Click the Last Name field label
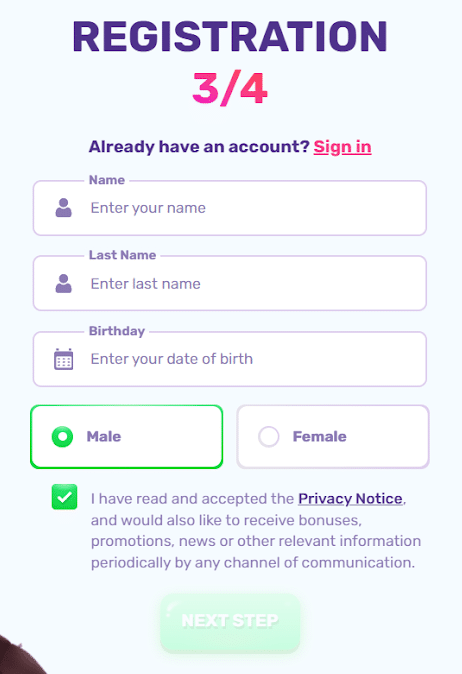The height and width of the screenshot is (674, 462). tap(122, 255)
